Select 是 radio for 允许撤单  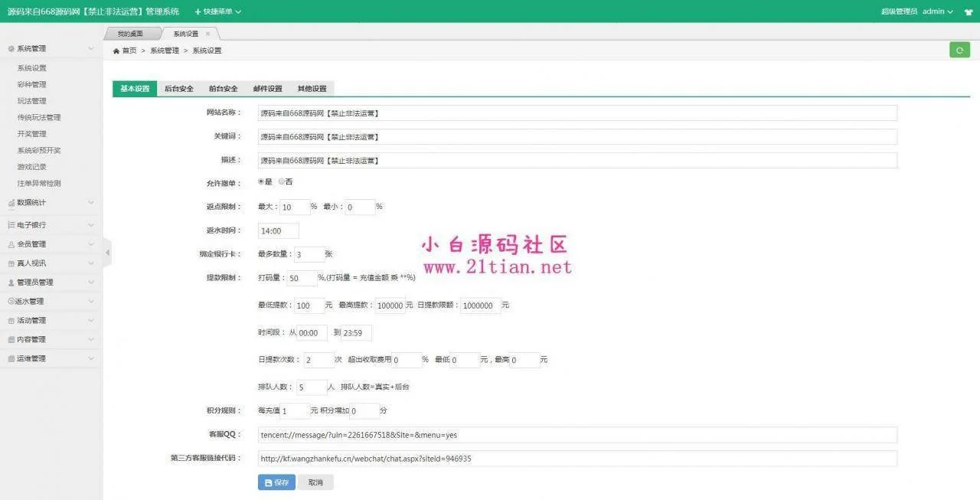261,181
